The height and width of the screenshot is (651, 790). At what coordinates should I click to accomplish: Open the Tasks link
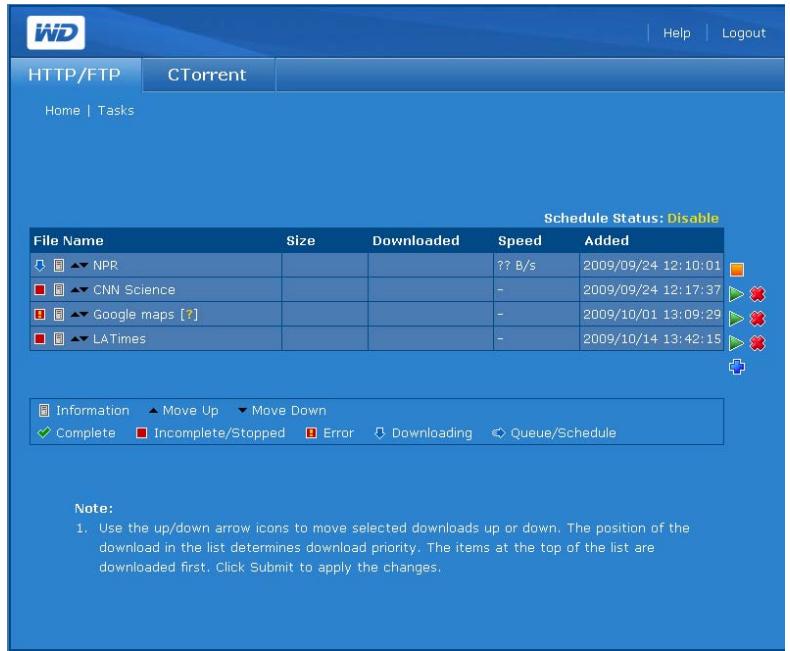[x=116, y=110]
